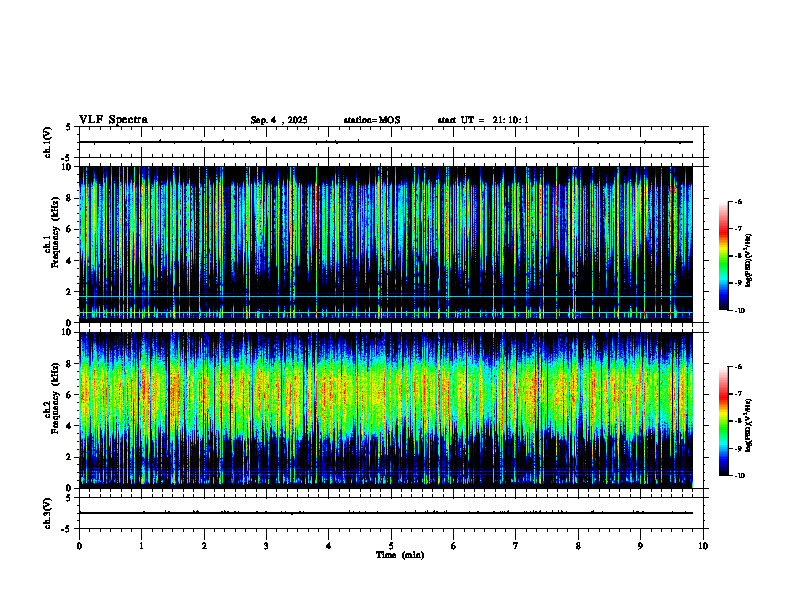792x612 pixels.
Task: Click the horizontal cyan line in ch.1 spectrogram
Action: point(385,296)
